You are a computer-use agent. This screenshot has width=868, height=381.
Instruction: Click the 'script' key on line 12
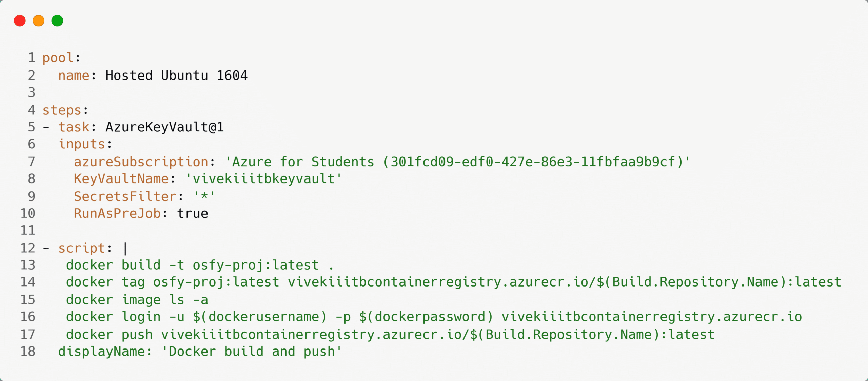point(81,248)
